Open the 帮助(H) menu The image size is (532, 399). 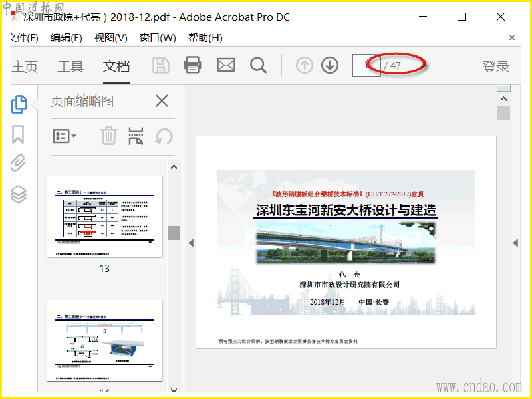pos(205,37)
